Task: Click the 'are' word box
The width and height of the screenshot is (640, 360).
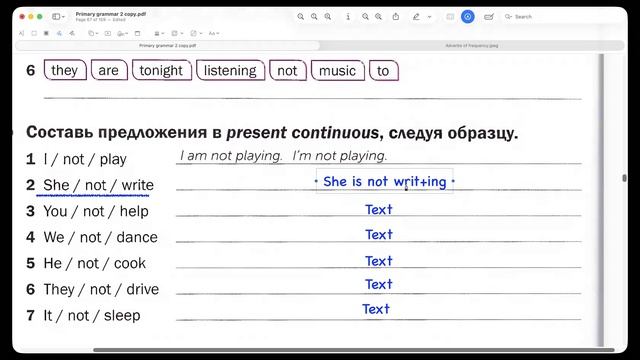Action: tap(109, 70)
